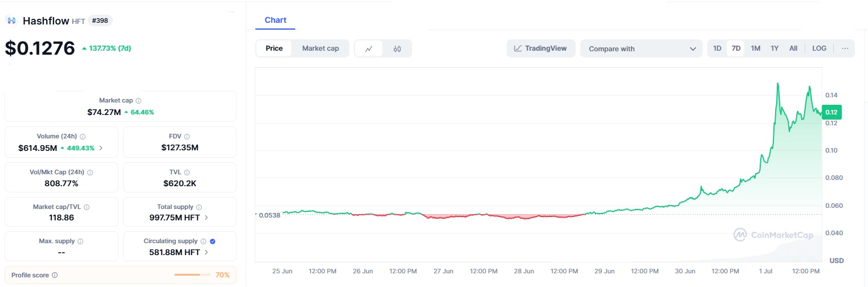Toggle chart to Market cap view
Image resolution: width=868 pixels, height=287 pixels.
pyautogui.click(x=320, y=48)
